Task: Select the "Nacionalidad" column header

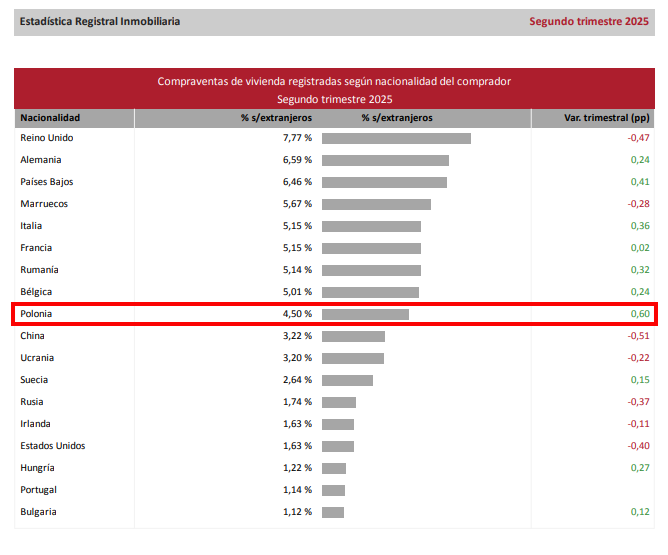Action: 50,118
